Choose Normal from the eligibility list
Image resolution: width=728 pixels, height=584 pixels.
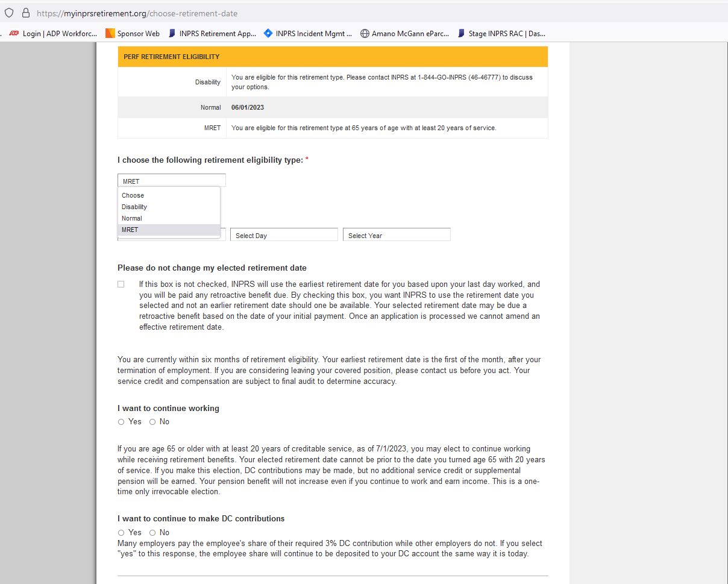(x=132, y=218)
